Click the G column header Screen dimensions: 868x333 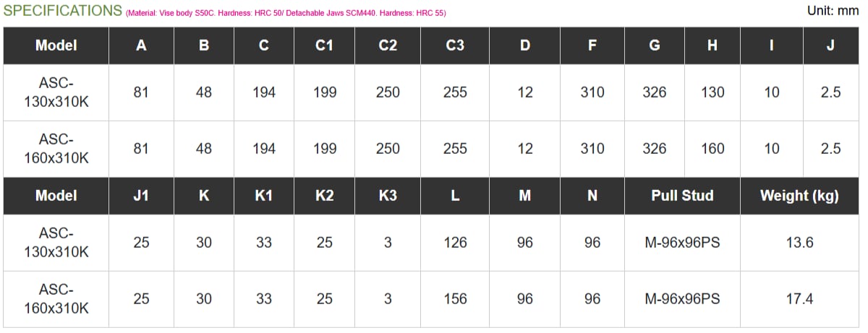655,46
